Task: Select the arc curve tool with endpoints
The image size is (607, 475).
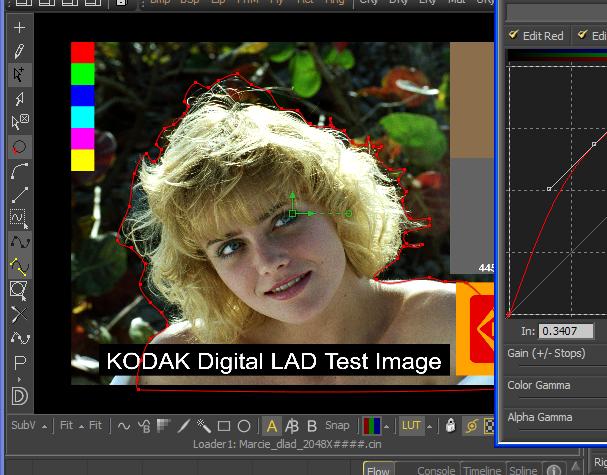Action: (19, 171)
